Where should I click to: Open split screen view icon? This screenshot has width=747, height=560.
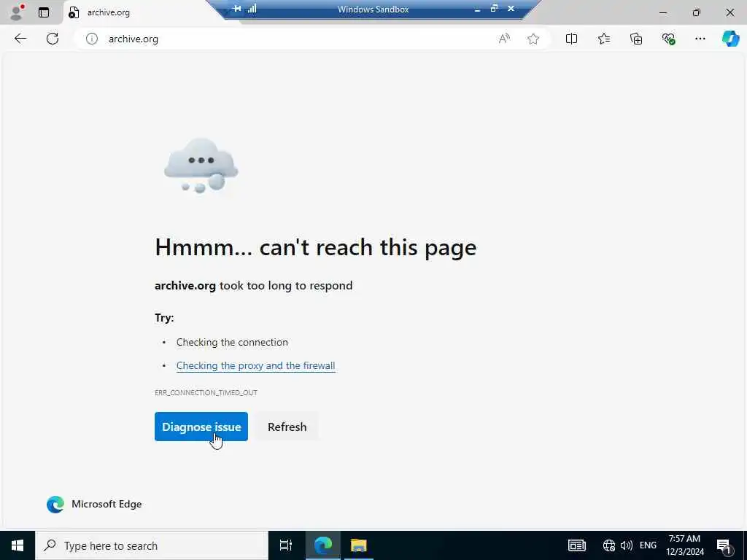tap(571, 39)
